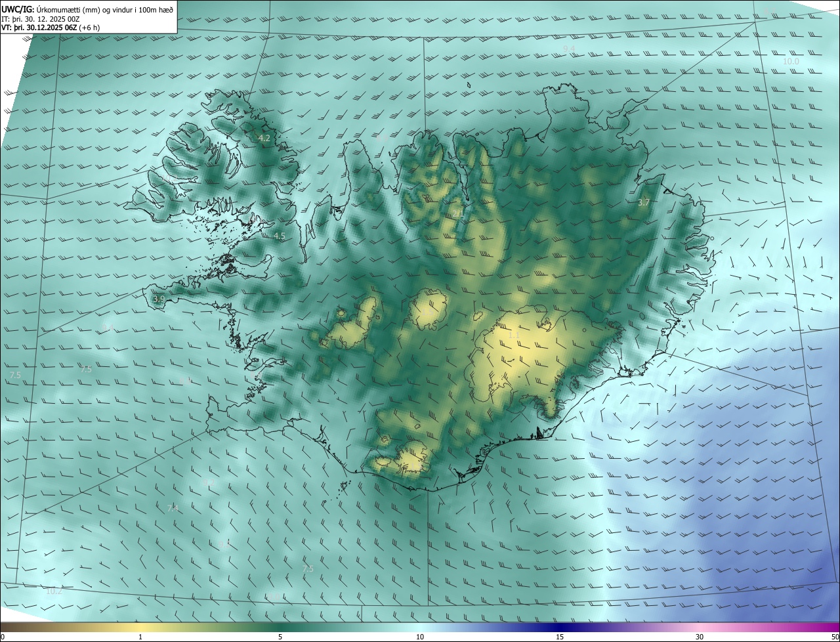Click the 3.9 value on the western peninsula

pos(159,299)
